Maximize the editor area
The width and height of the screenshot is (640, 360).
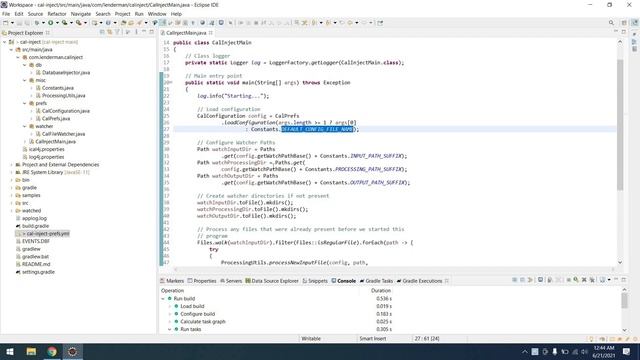pyautogui.click(x=623, y=32)
